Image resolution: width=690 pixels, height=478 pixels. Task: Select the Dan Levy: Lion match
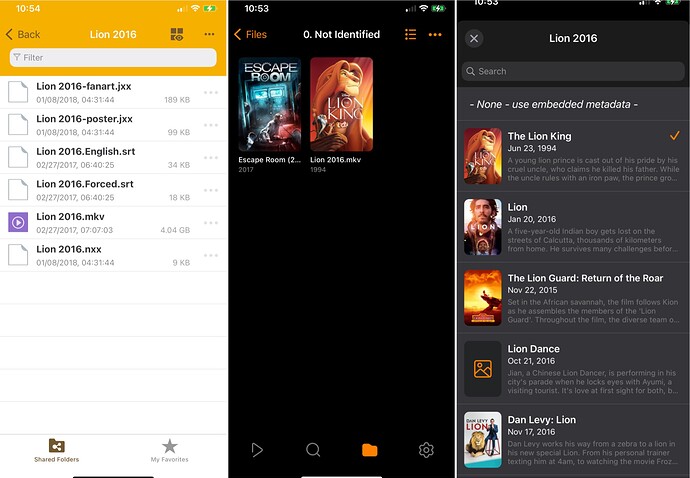(x=573, y=440)
